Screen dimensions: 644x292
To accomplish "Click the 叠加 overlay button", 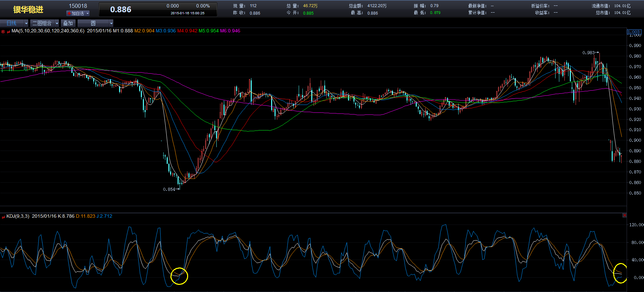I will tap(68, 23).
